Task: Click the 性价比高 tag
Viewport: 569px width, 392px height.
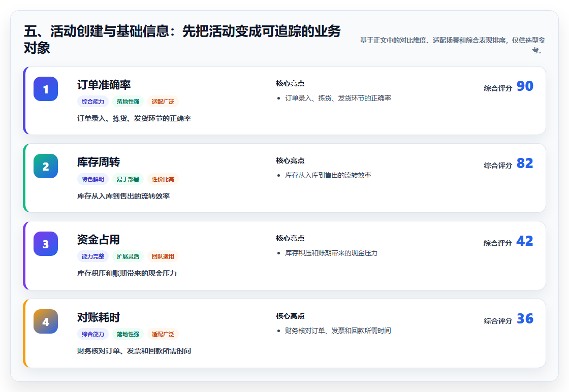Action: pos(163,179)
